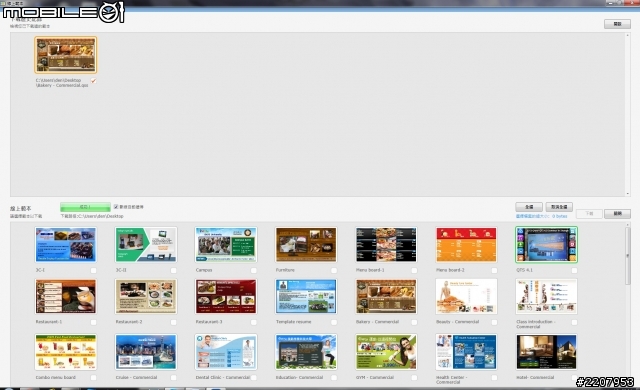Tick the Bakery - Commercial checkbox in online list
640x390 pixels.
[x=414, y=322]
